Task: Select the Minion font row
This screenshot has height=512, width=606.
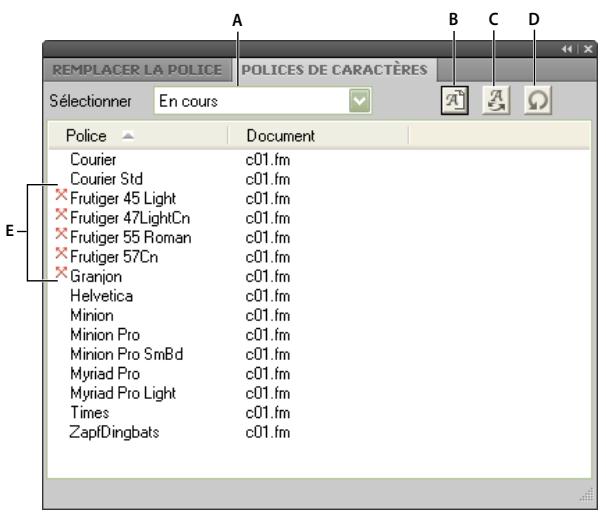Action: tap(319, 315)
